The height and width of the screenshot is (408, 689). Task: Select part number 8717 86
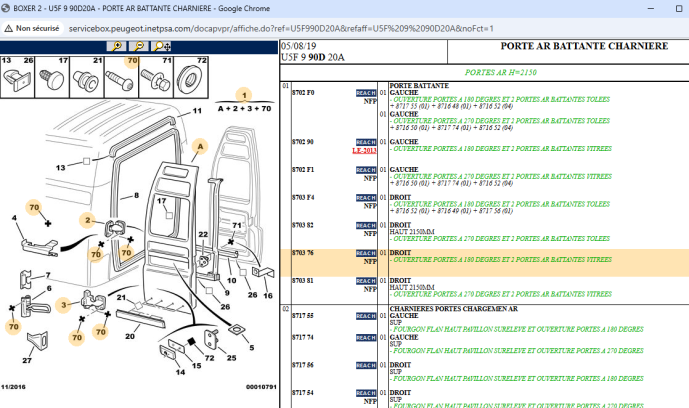click(303, 365)
